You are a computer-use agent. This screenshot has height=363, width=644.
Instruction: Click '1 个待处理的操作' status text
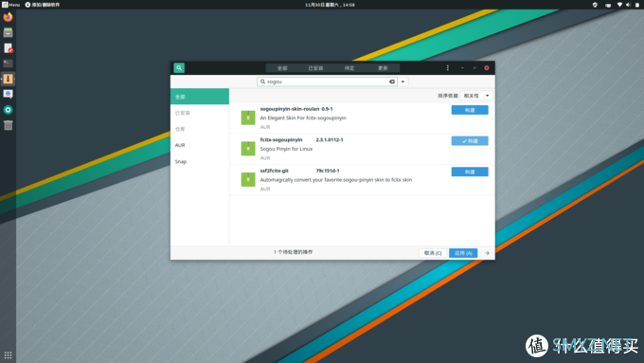point(294,252)
